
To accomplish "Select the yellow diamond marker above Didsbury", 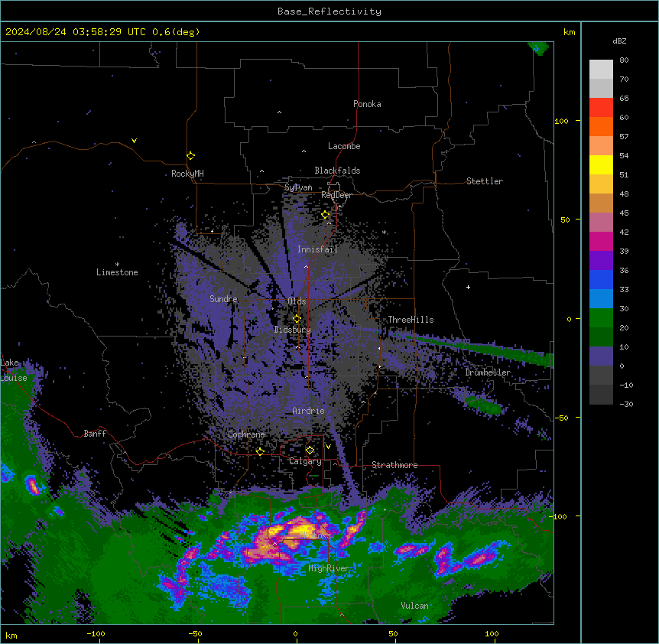I will [297, 319].
